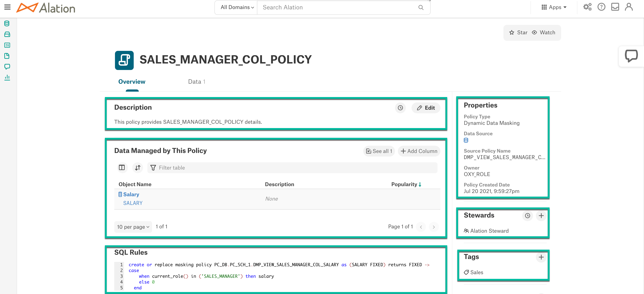
Task: Click the policy type icon next to title
Action: pyautogui.click(x=124, y=60)
